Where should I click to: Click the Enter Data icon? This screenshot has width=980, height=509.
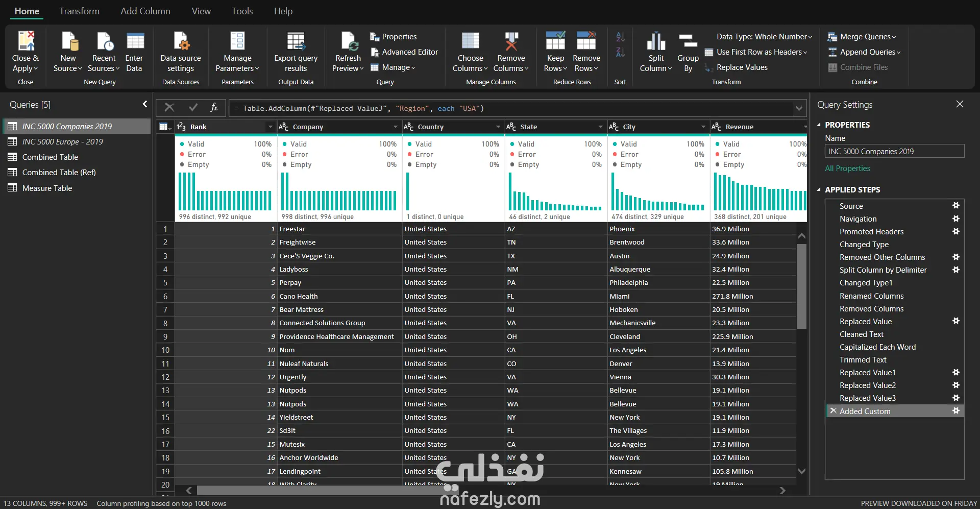135,41
